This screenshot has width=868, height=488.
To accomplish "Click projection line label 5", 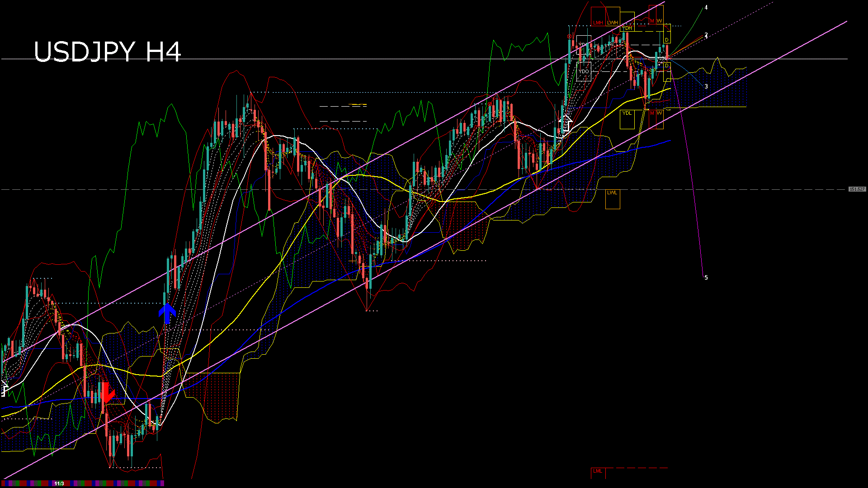I will 706,277.
